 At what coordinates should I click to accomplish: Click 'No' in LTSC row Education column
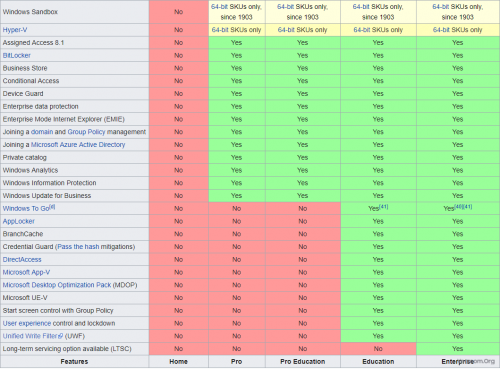click(378, 349)
